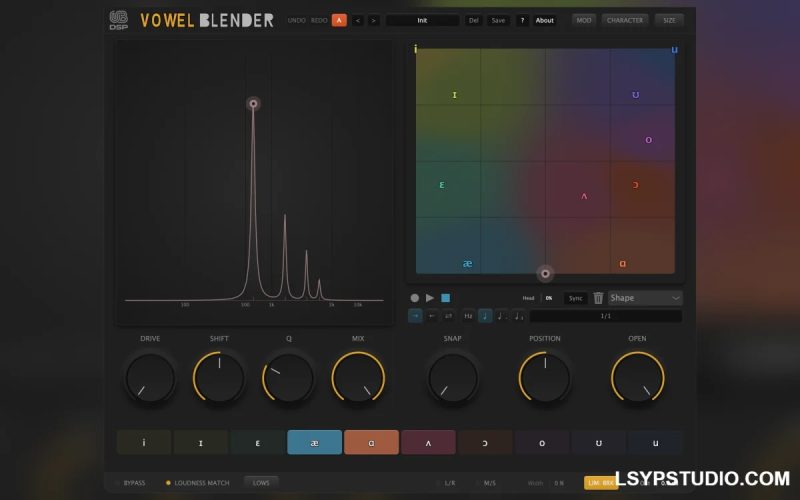This screenshot has width=800, height=500.
Task: Toggle the Bypass switch
Action: click(131, 483)
